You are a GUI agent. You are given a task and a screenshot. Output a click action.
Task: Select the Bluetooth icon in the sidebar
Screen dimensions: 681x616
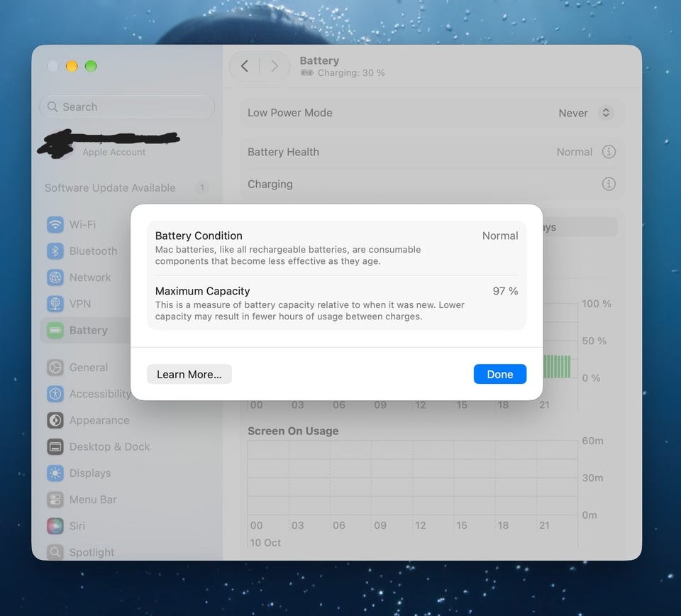point(55,251)
